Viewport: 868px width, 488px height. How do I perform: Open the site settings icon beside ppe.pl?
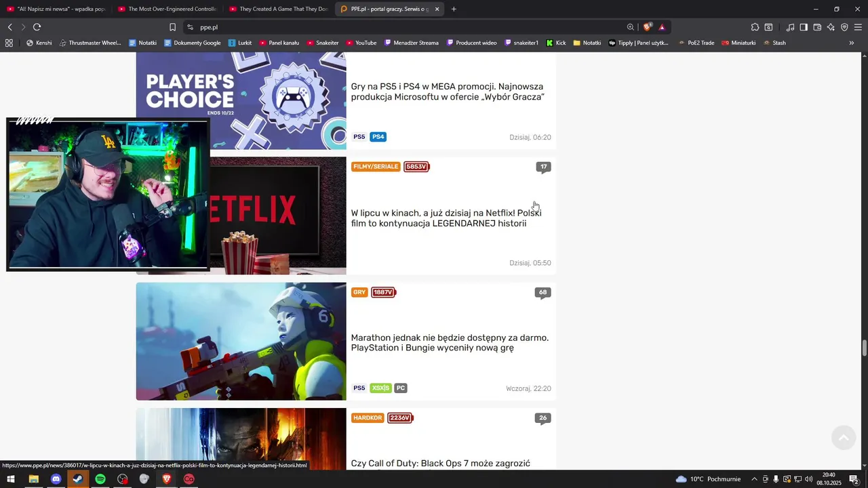190,27
